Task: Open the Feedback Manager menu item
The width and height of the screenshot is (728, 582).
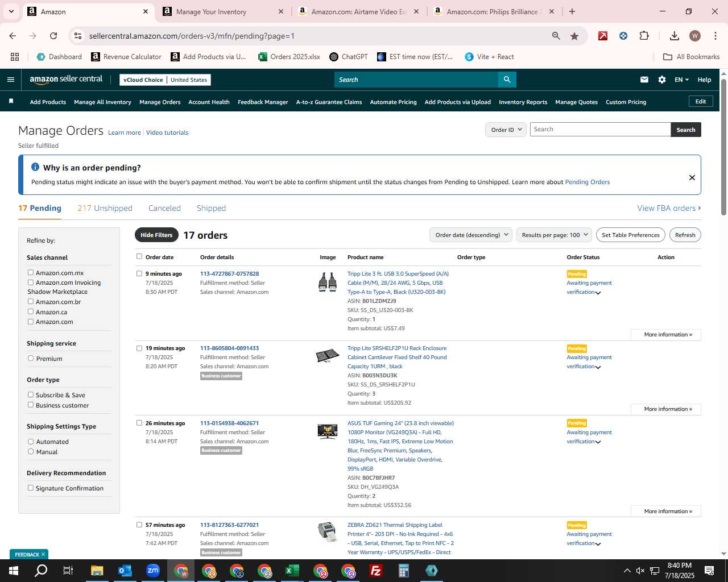Action: click(x=263, y=102)
